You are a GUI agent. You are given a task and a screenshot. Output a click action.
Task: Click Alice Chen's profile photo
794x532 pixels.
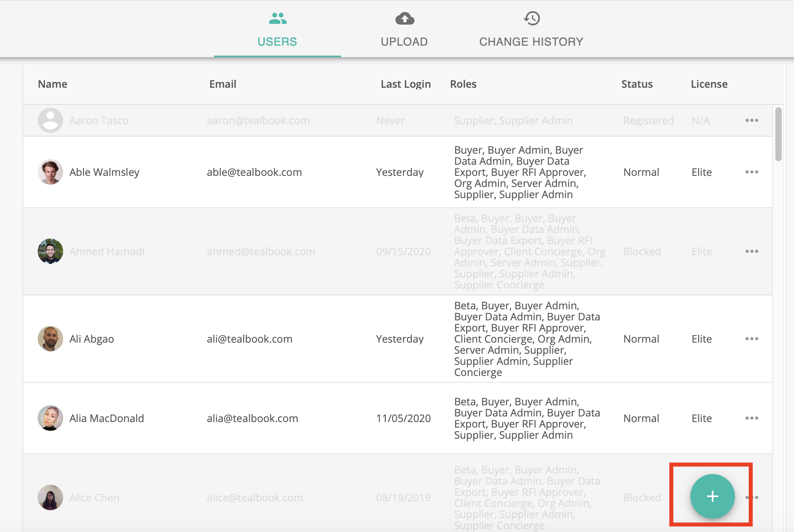click(x=50, y=497)
